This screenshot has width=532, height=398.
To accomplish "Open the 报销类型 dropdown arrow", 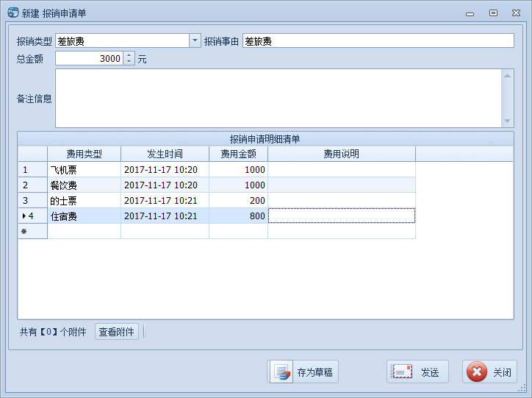I will click(x=195, y=40).
